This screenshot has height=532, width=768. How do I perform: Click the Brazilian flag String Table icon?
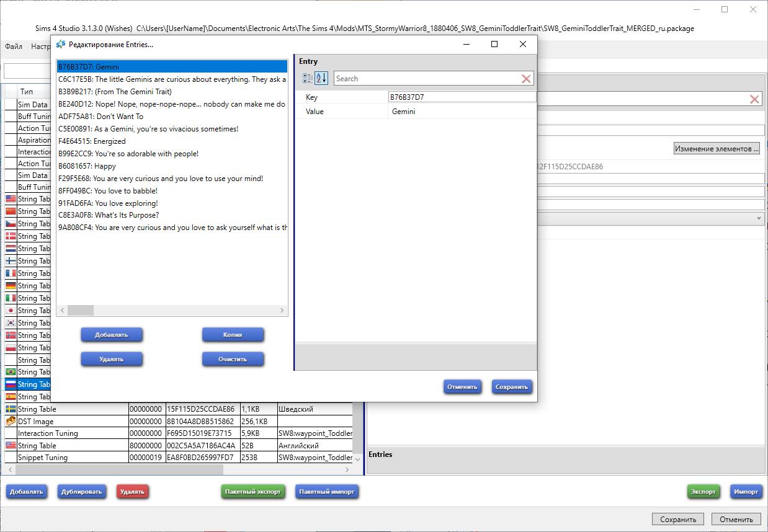point(11,372)
